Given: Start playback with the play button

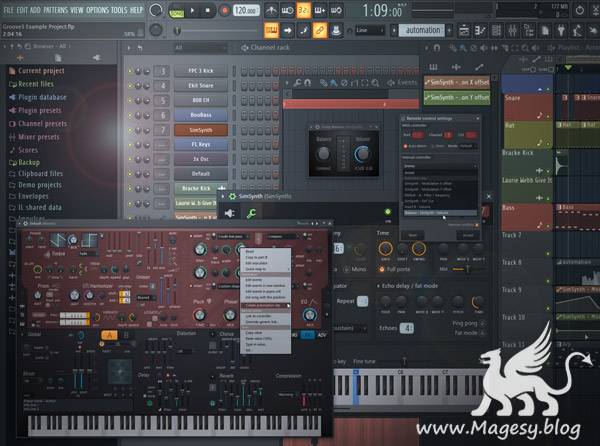Looking at the screenshot, I should tap(192, 11).
